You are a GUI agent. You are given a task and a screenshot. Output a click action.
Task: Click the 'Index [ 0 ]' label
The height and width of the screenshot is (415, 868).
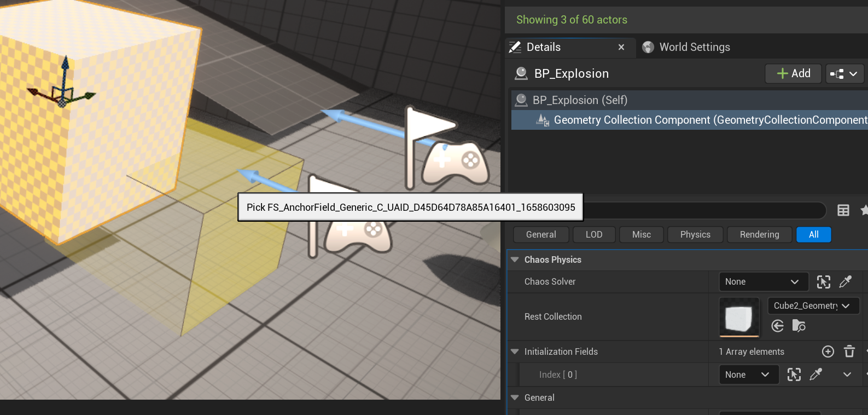tap(558, 374)
